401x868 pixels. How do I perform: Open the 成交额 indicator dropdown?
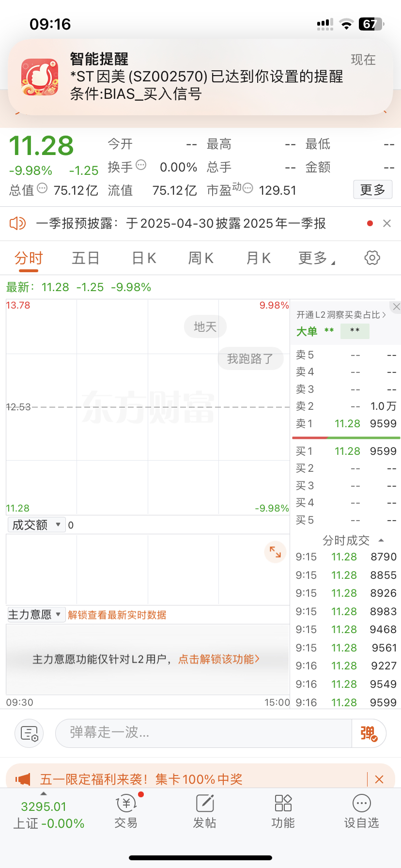(37, 525)
